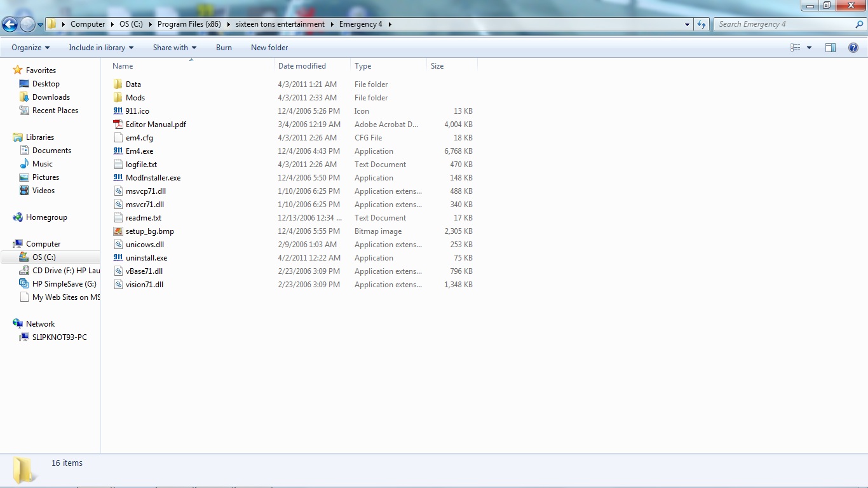Click Computer in the navigation pane
Screen dimensions: 868x488
coord(43,244)
